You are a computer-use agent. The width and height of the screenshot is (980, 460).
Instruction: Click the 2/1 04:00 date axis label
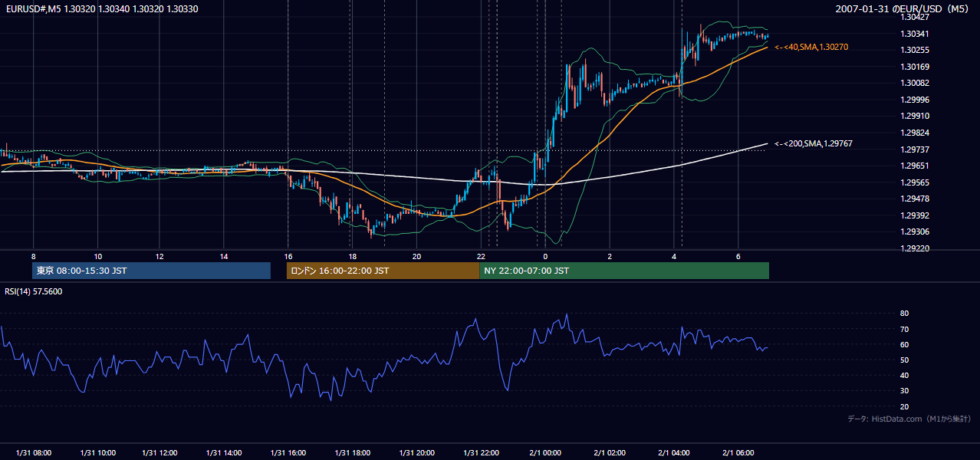coord(674,453)
